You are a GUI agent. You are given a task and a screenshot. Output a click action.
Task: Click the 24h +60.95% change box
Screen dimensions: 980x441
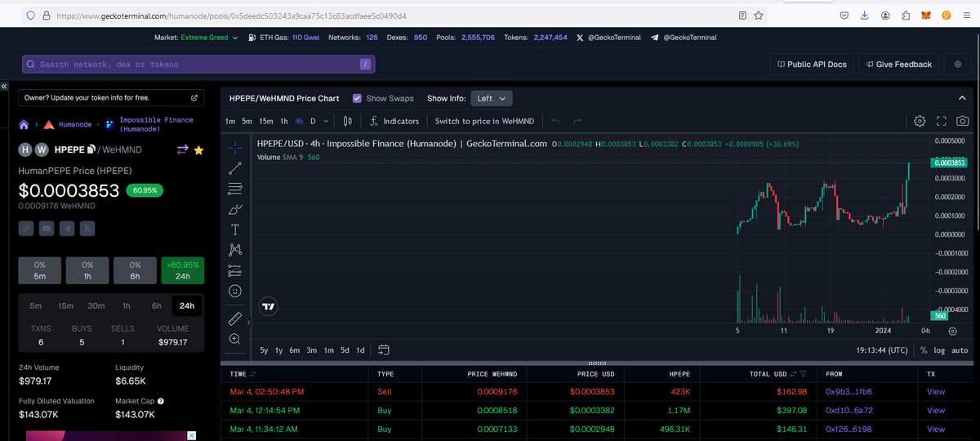[182, 270]
